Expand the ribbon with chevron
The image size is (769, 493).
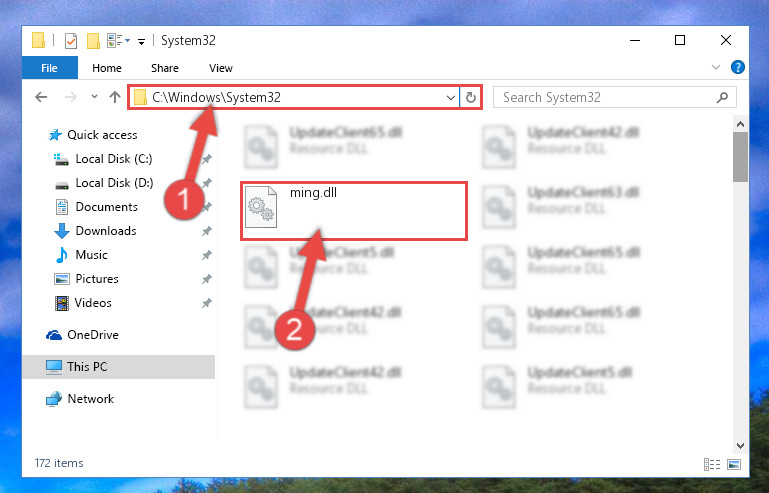(x=716, y=67)
